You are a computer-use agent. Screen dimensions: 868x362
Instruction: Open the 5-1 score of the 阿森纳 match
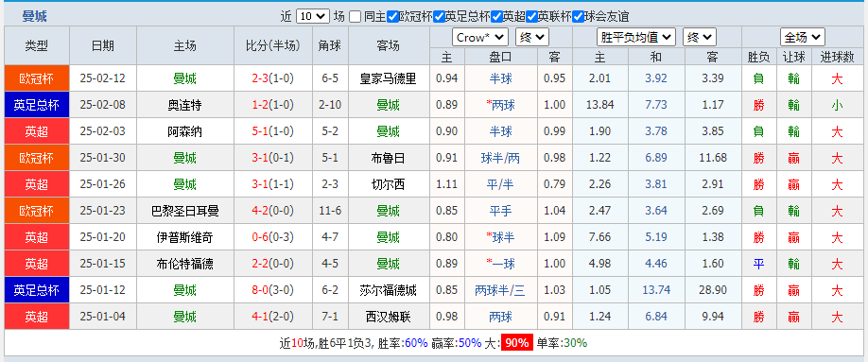click(x=260, y=131)
